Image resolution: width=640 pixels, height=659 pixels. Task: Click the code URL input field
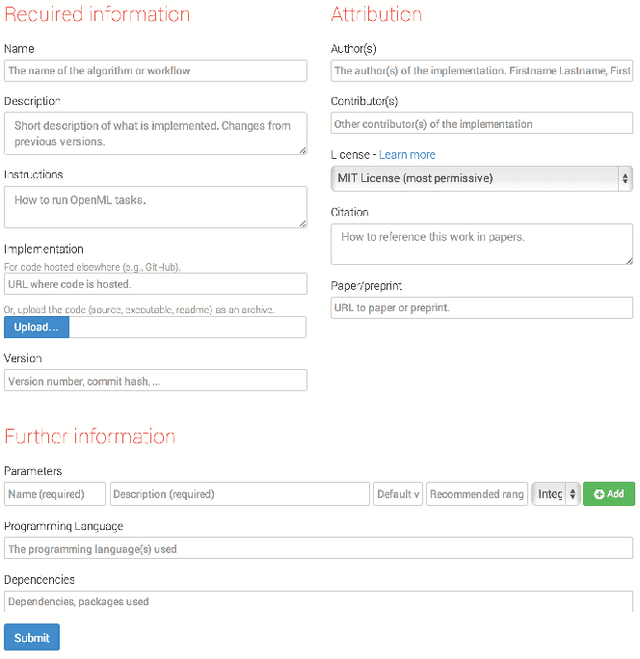pyautogui.click(x=155, y=284)
